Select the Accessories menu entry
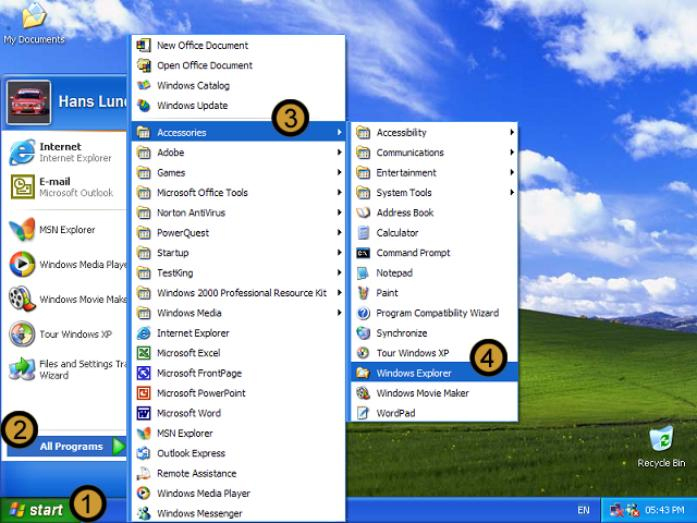 click(238, 132)
